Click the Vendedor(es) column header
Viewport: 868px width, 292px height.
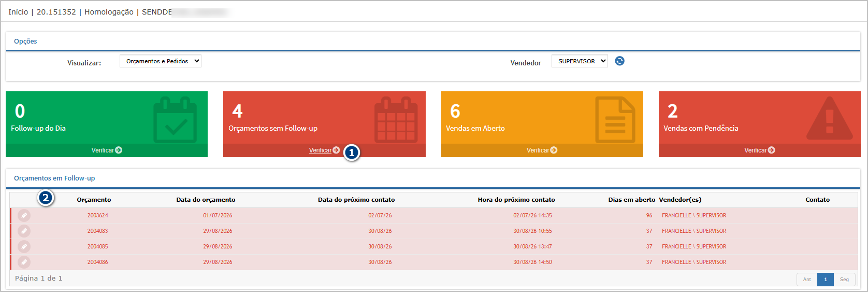pyautogui.click(x=680, y=200)
